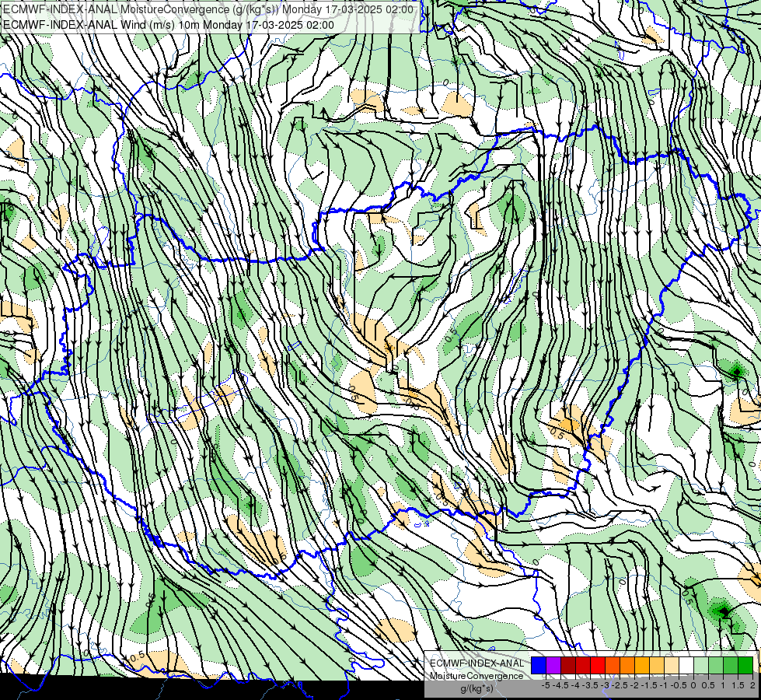Pick the pale peach legend swatch
The image size is (761, 700).
672,665
